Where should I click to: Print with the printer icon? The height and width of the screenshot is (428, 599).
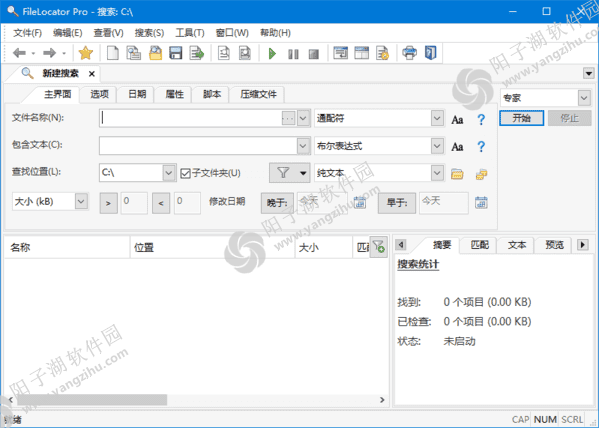(410, 53)
